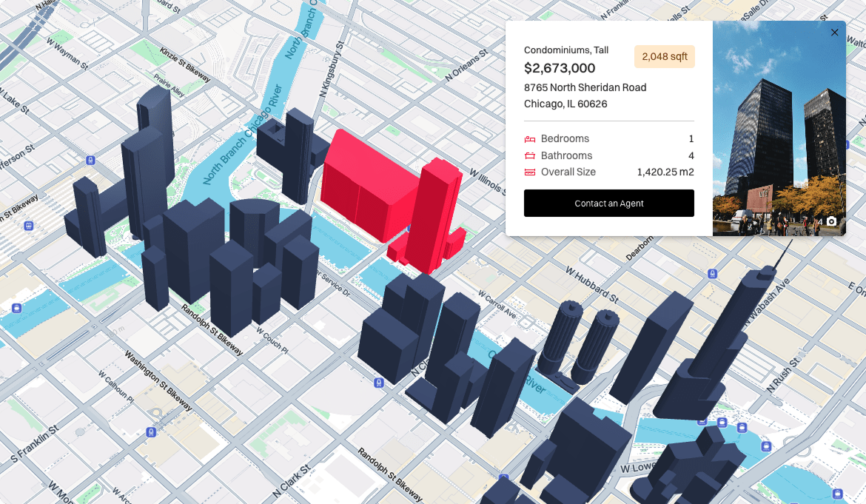Click the address 8765 North Sheridan Road

(585, 87)
